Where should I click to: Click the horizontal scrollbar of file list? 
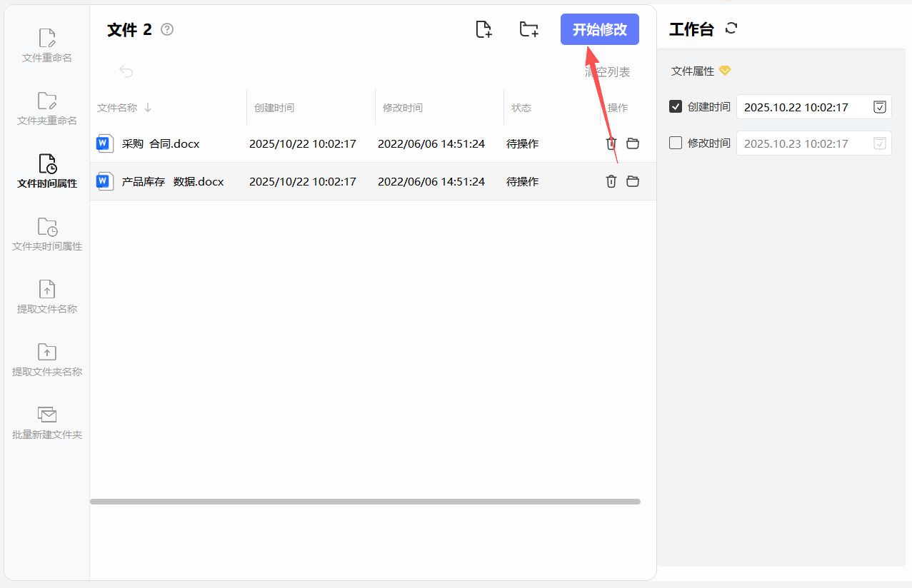pyautogui.click(x=365, y=502)
